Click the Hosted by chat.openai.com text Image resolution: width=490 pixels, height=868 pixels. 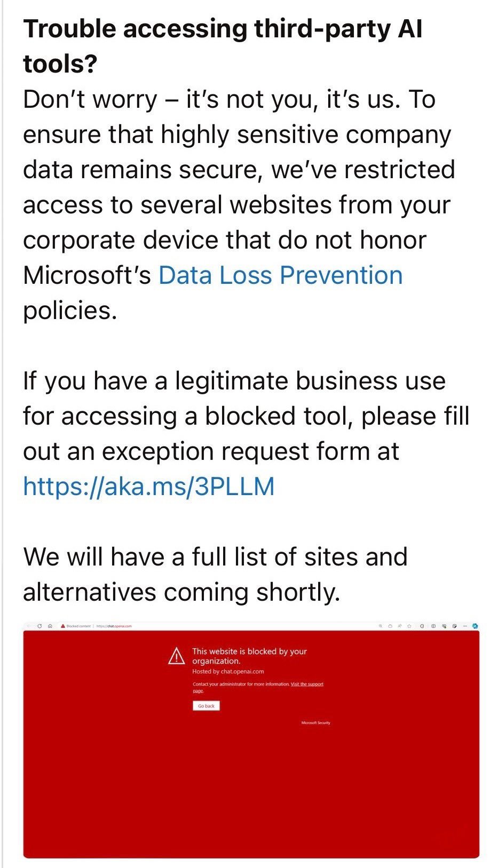(228, 672)
